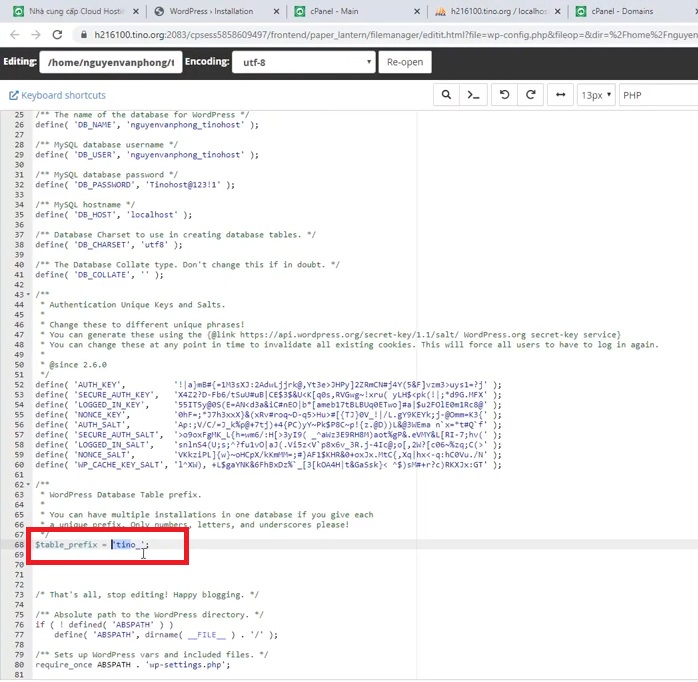This screenshot has width=698, height=682.
Task: Open the editor search tool
Action: [446, 95]
